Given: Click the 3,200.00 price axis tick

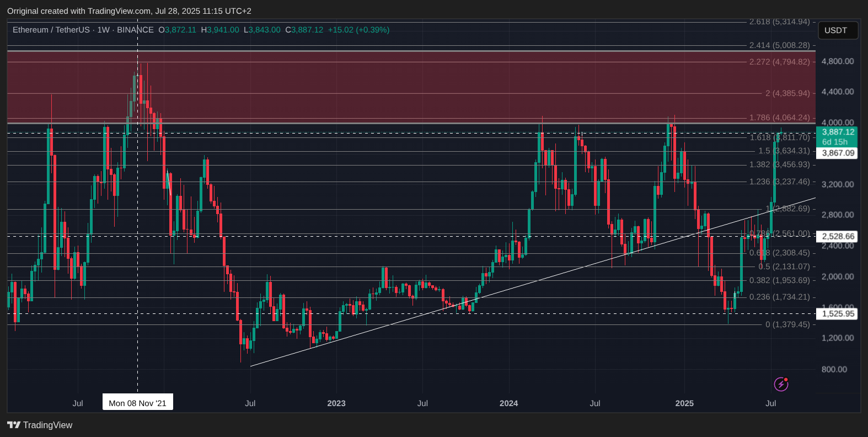Looking at the screenshot, I should [837, 184].
